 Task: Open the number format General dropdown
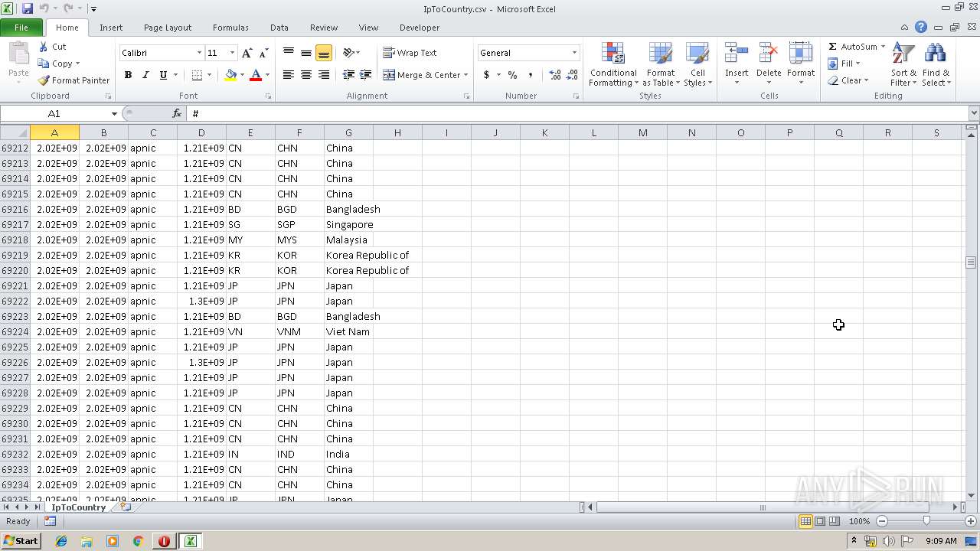574,53
